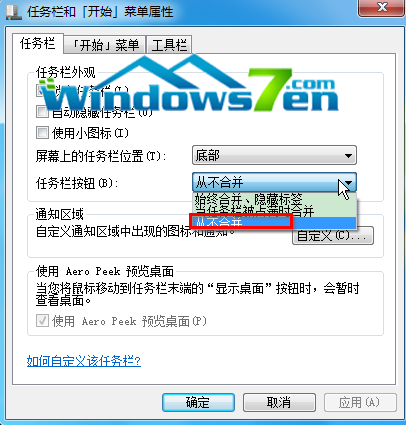
Task: Toggle the lock taskbar checkbox
Action: [40, 90]
